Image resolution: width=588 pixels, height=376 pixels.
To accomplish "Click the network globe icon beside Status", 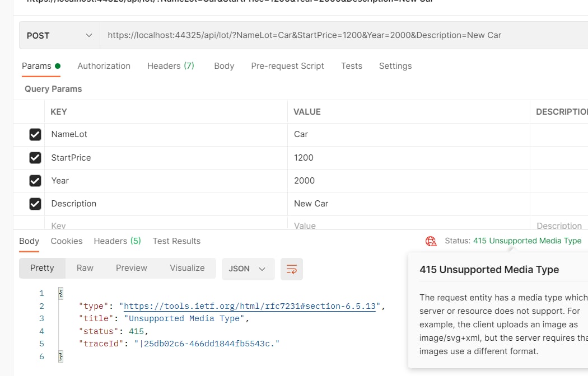I will click(431, 241).
